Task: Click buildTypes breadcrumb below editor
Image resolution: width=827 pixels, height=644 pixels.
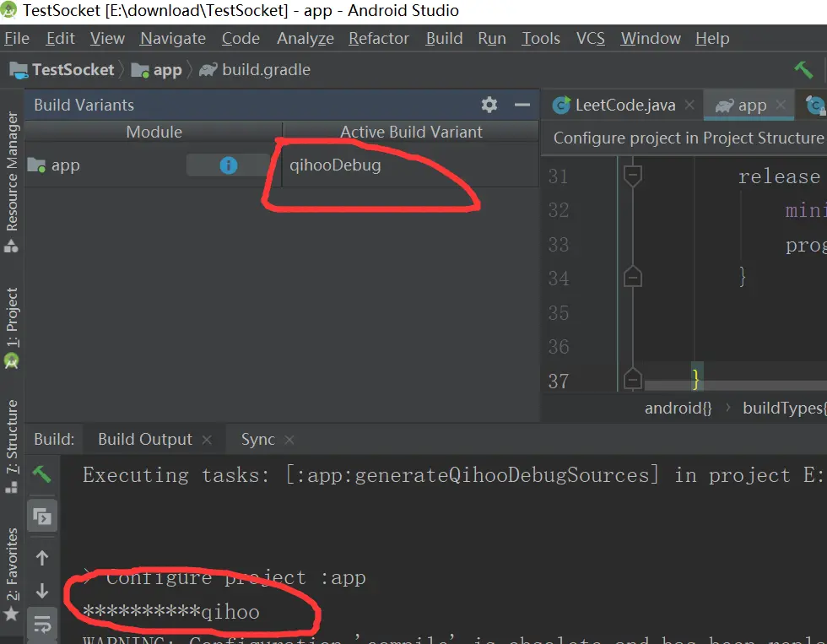Action: pos(784,409)
